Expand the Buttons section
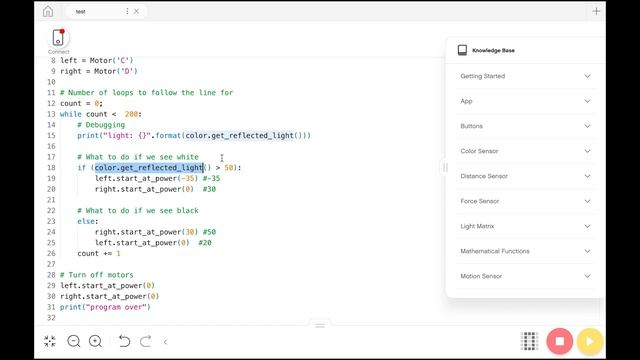 point(525,126)
